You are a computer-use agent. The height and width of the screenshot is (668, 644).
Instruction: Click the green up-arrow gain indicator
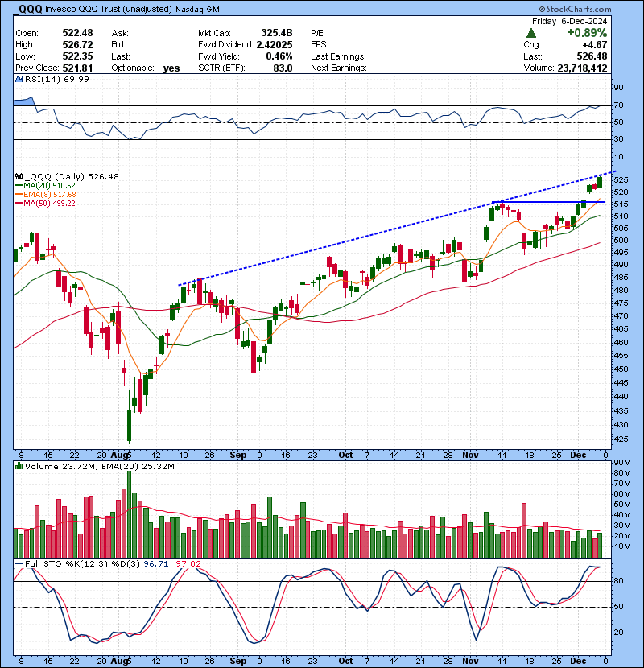click(531, 35)
